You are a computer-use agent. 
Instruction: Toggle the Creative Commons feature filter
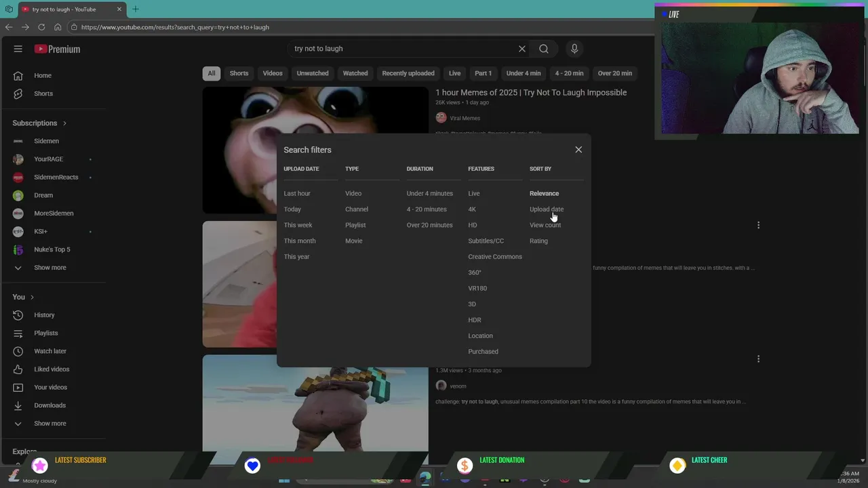pos(495,257)
